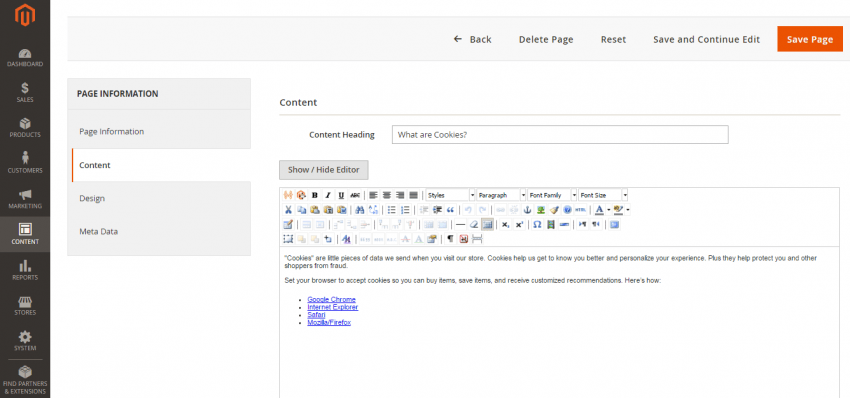Apply strikethrough with the ABC icon
850x398 pixels.
tap(355, 195)
